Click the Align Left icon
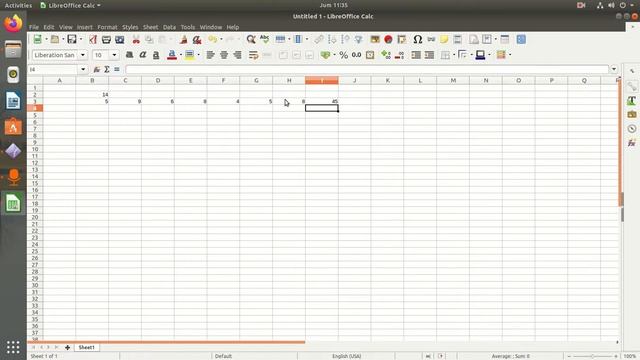 tap(210, 55)
